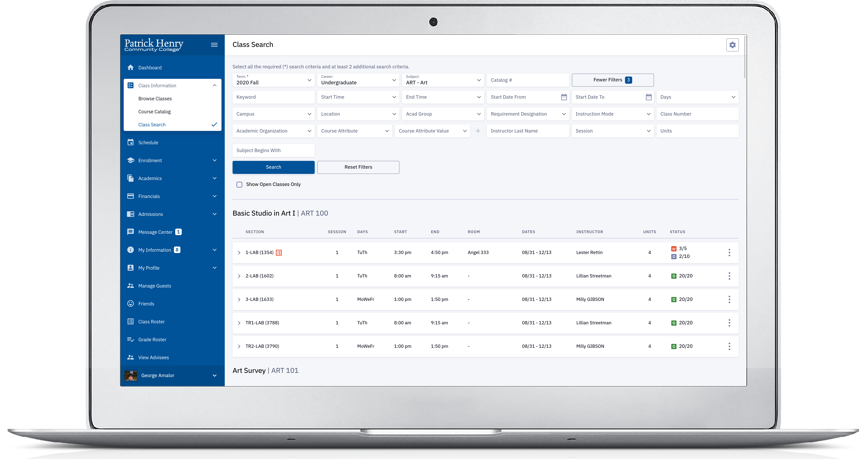The image size is (868, 459).
Task: Open the Career dropdown showing Undergraduate
Action: 358,80
